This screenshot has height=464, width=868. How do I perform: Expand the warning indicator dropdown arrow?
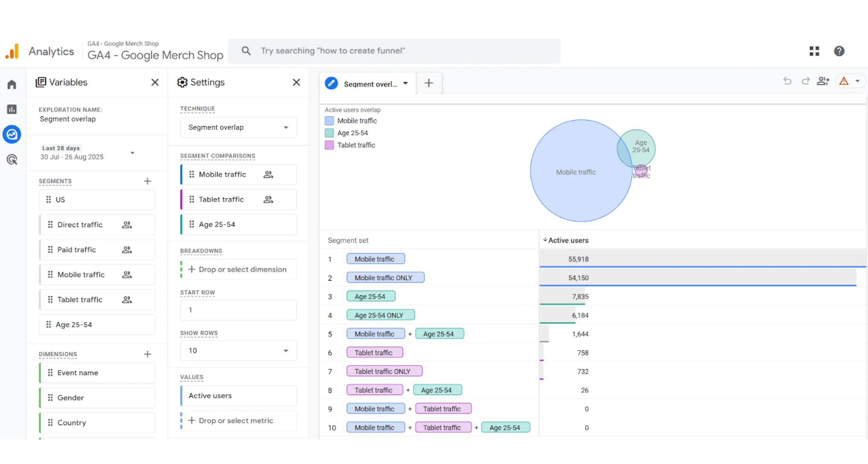coord(857,81)
